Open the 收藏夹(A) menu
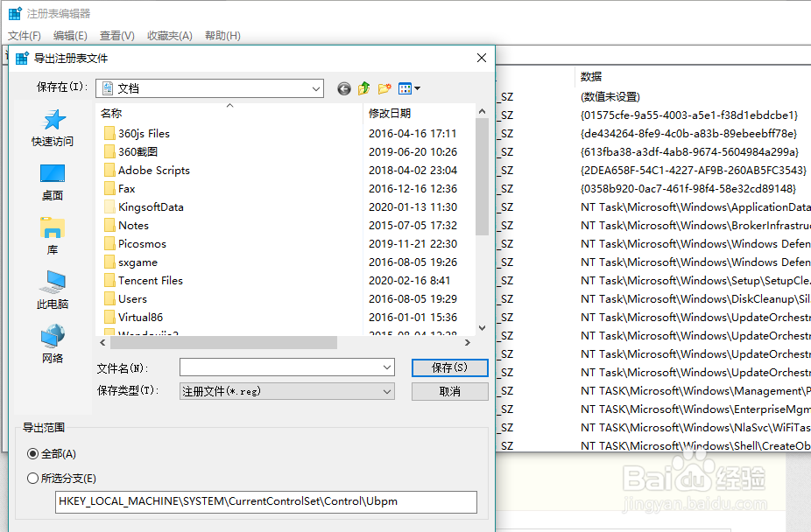 pyautogui.click(x=170, y=36)
